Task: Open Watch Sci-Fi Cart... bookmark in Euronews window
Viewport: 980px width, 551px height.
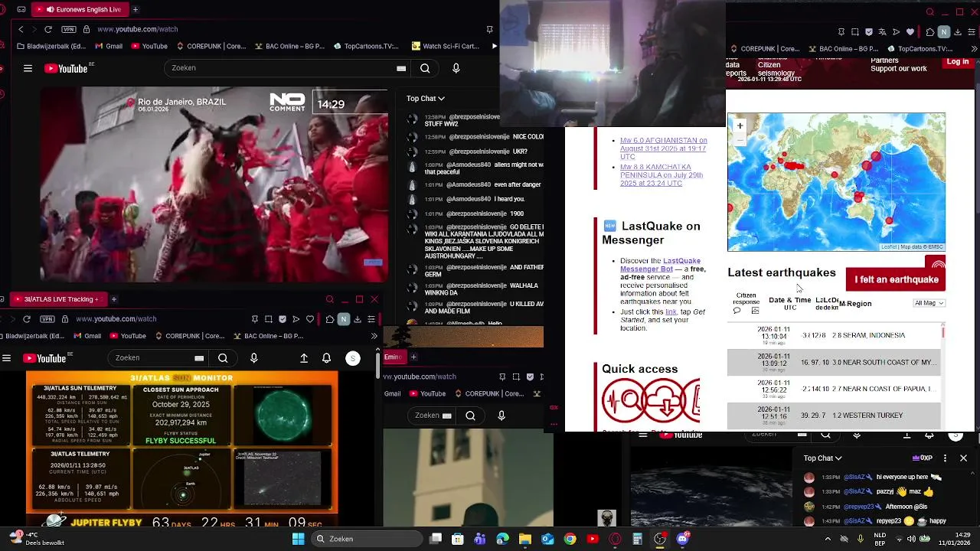Action: pos(445,46)
